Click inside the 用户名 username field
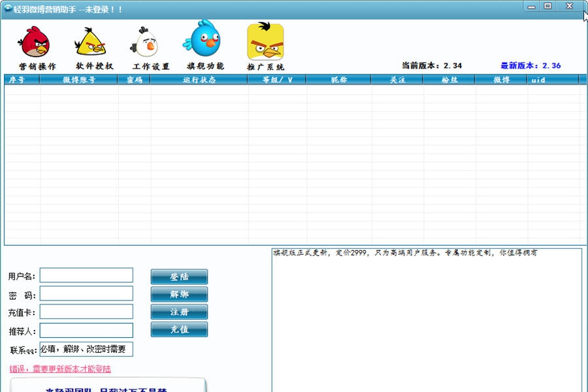 [x=86, y=276]
